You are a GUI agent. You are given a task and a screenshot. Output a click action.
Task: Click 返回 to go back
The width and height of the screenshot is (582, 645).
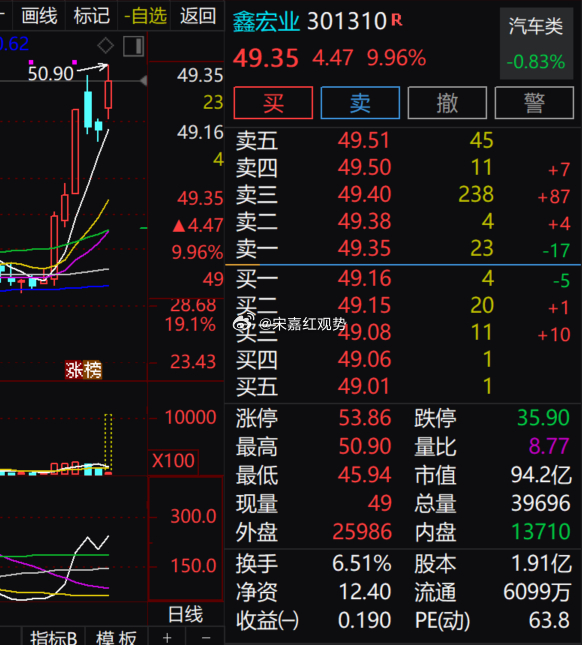click(198, 16)
